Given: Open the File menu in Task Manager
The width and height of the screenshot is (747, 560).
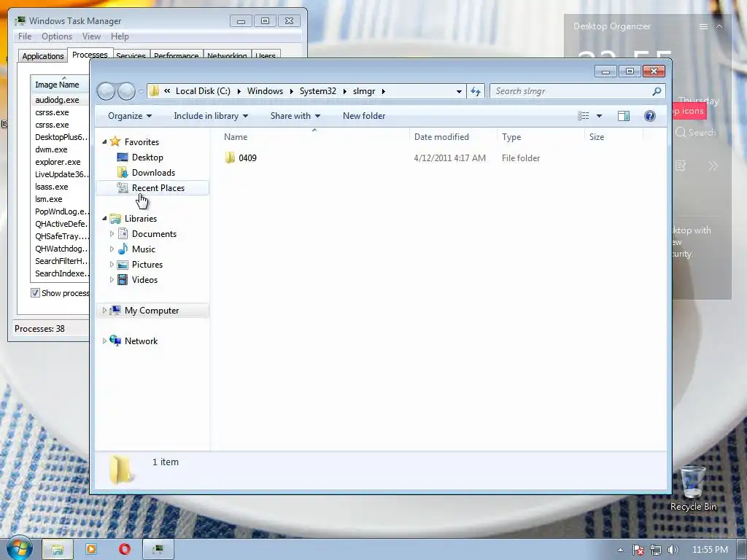Looking at the screenshot, I should tap(25, 36).
